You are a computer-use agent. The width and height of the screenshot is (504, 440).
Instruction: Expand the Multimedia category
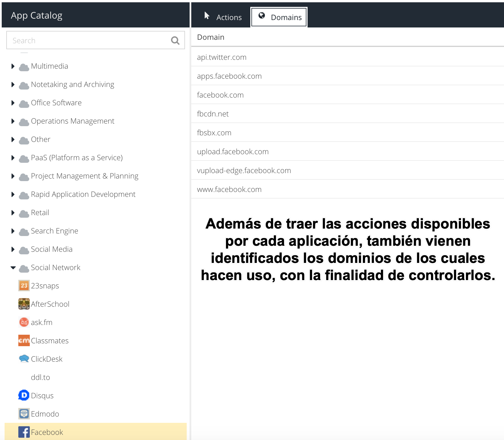[13, 66]
